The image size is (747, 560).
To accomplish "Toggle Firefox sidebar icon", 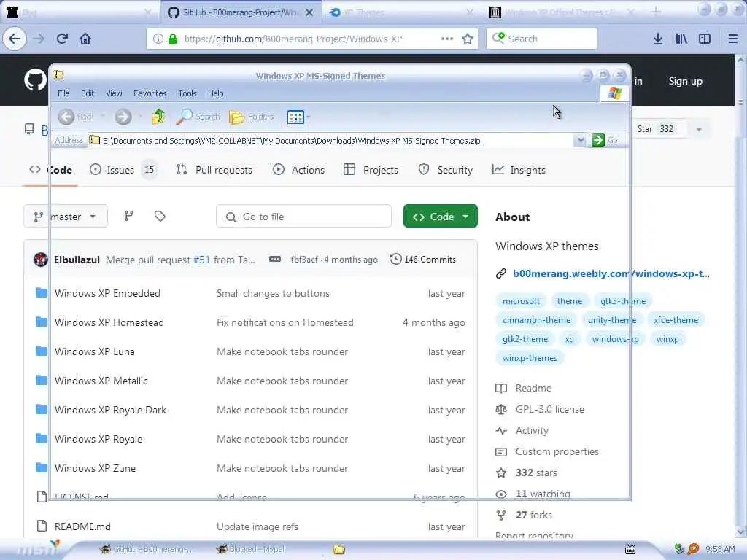I will (x=705, y=39).
